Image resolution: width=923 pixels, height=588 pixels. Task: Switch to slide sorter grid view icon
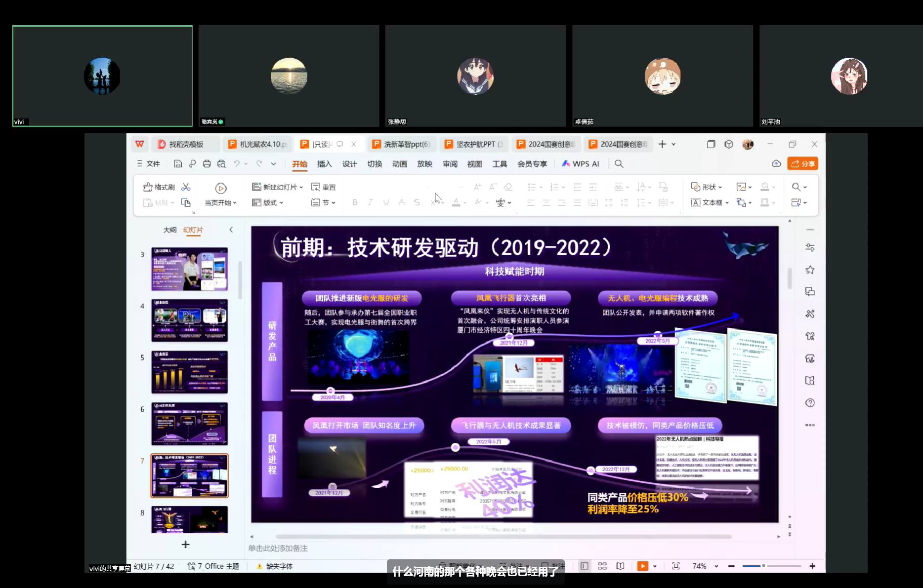coord(602,566)
